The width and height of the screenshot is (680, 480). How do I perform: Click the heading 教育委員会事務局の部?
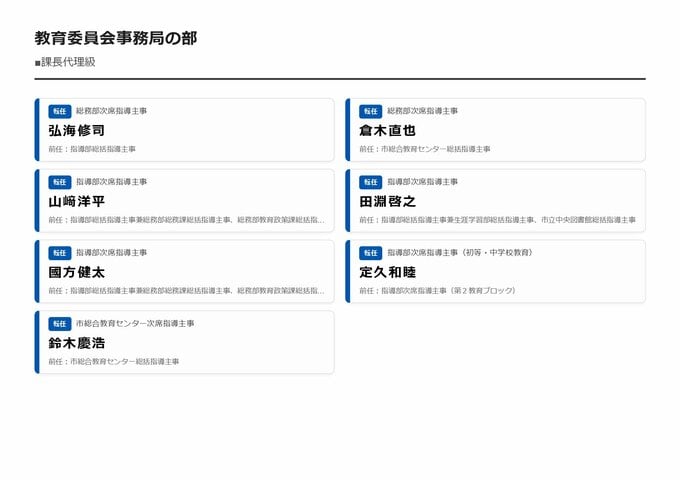click(115, 38)
